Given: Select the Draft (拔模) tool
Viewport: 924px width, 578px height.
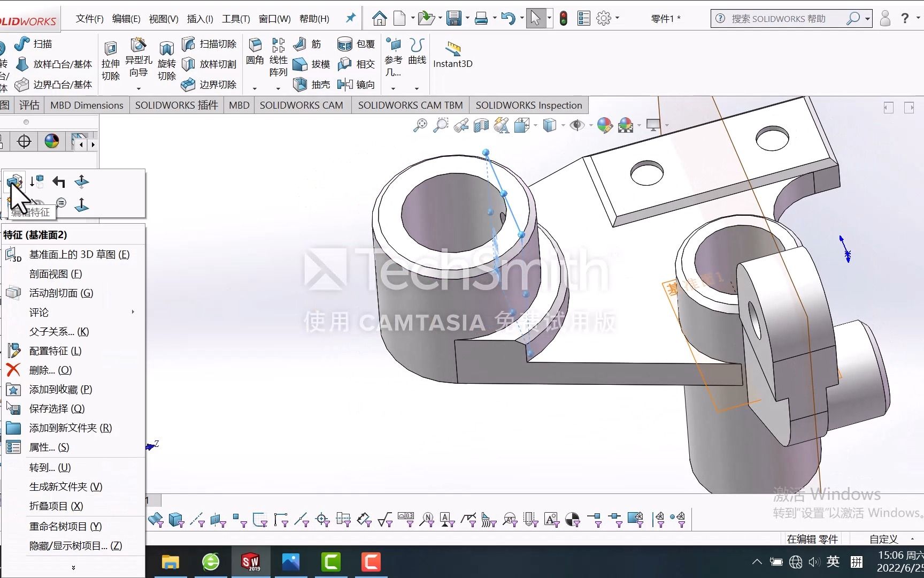Looking at the screenshot, I should click(x=311, y=64).
